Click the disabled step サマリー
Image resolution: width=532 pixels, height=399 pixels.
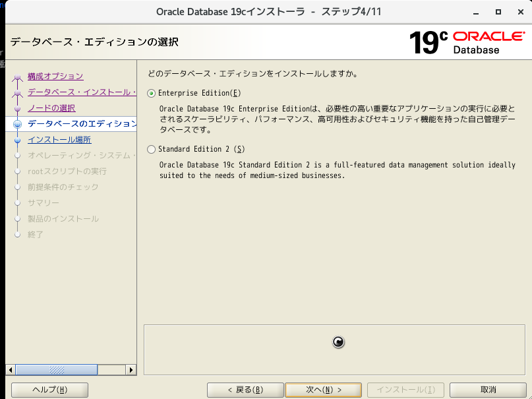(x=44, y=203)
